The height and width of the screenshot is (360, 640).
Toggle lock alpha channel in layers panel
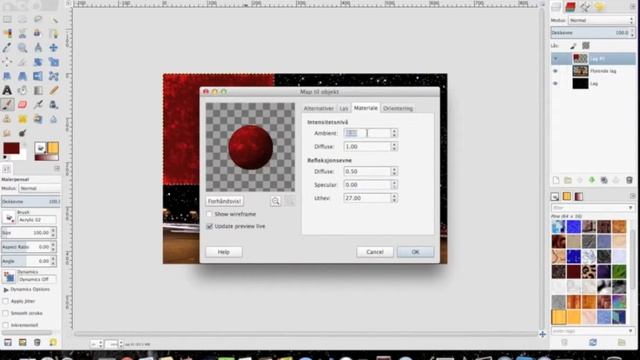point(586,46)
